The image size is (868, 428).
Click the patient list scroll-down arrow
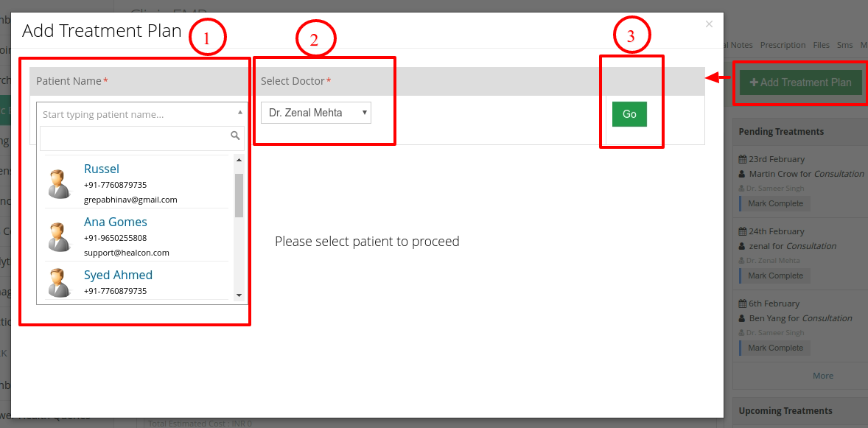pos(239,295)
